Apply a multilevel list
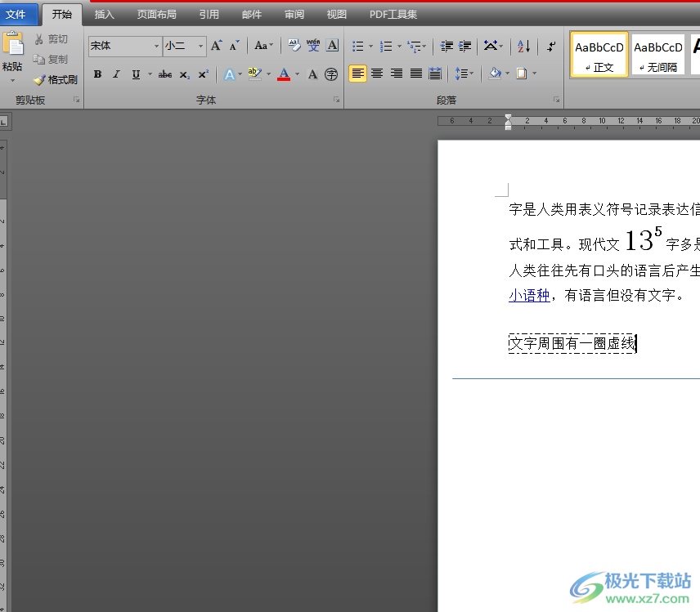700x612 pixels. click(415, 46)
